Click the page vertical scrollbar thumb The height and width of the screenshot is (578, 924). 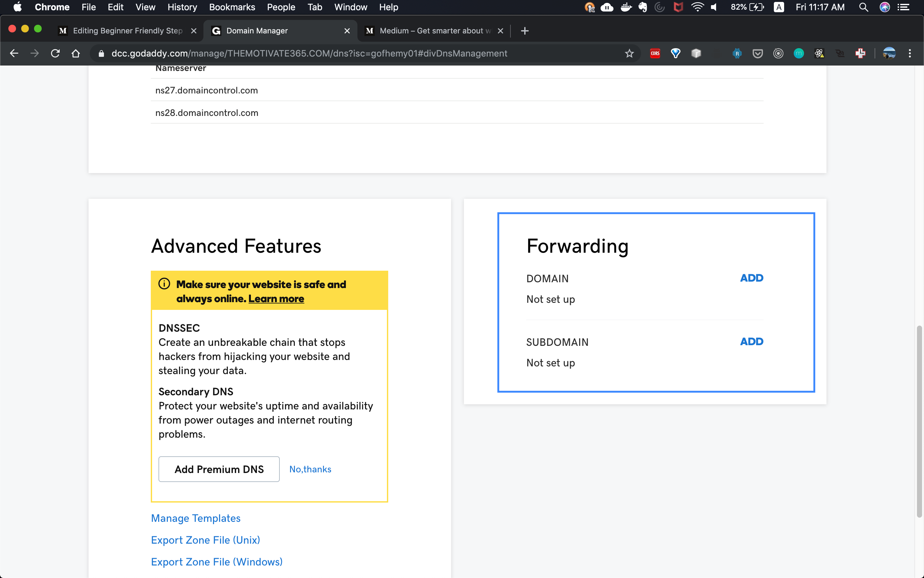(x=920, y=421)
